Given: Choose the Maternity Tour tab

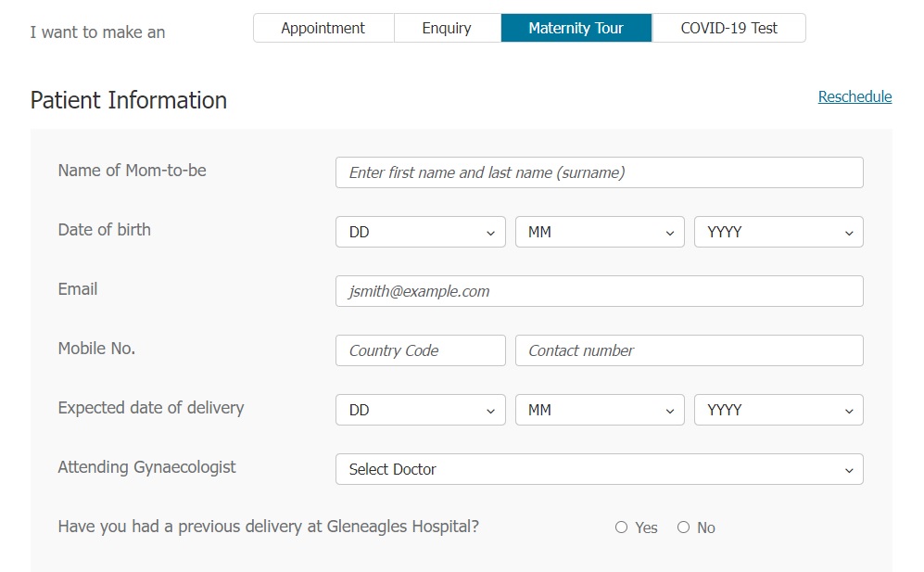Looking at the screenshot, I should (576, 28).
